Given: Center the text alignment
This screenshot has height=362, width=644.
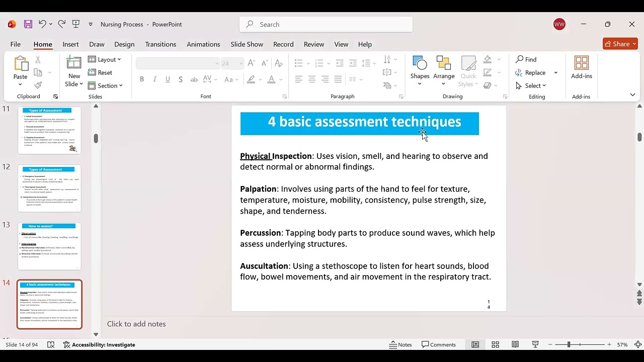Looking at the screenshot, I should pyautogui.click(x=312, y=79).
